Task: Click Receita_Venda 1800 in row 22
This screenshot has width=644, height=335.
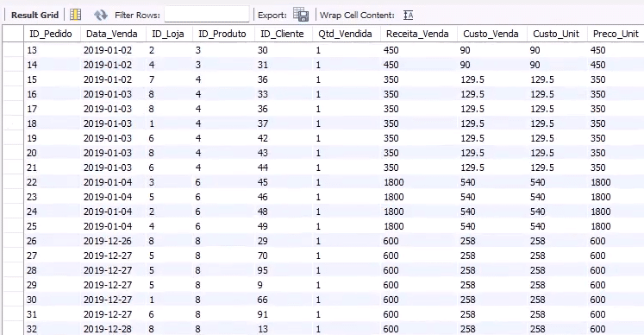Action: point(393,182)
